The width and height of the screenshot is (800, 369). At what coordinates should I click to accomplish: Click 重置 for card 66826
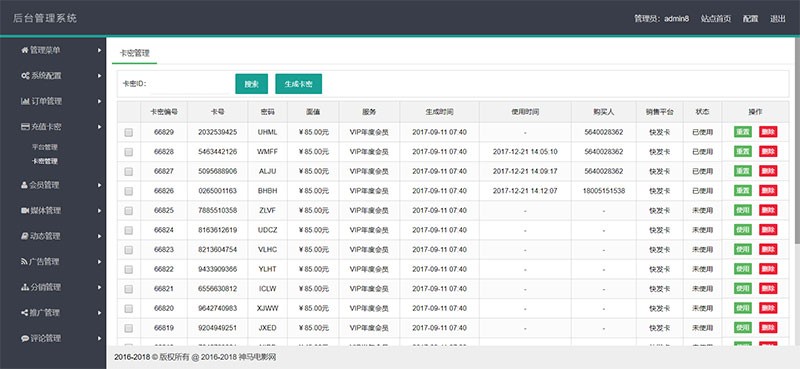743,190
